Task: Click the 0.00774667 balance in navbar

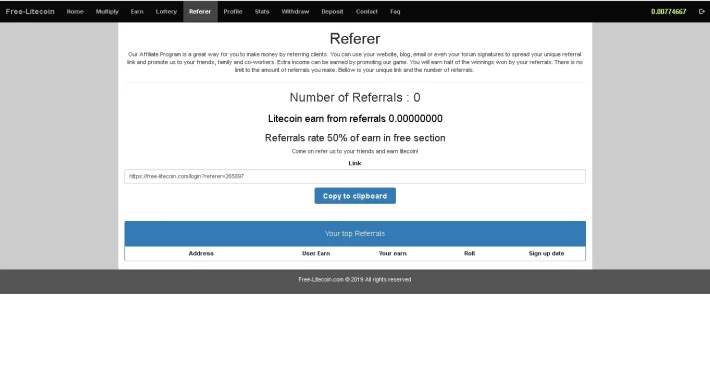Action: pos(668,12)
